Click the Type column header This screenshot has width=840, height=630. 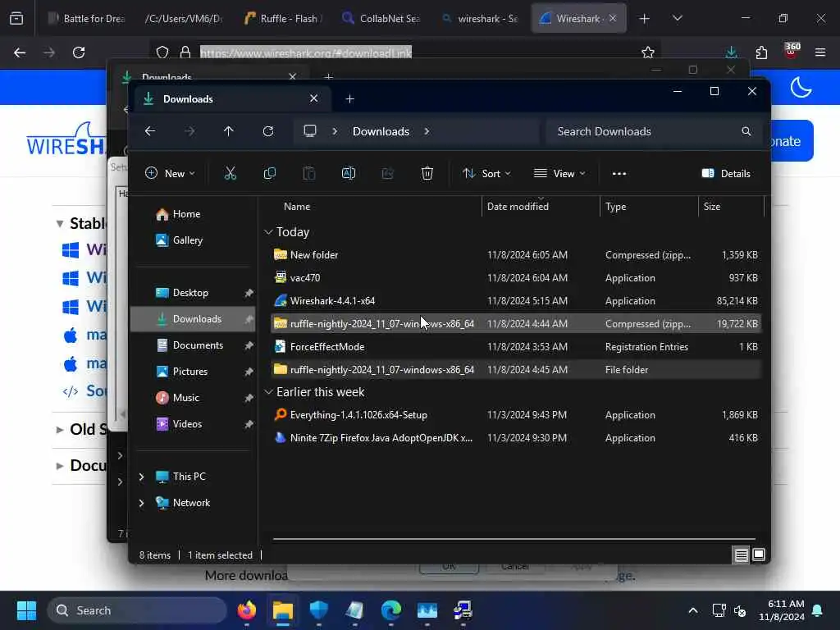point(649,207)
